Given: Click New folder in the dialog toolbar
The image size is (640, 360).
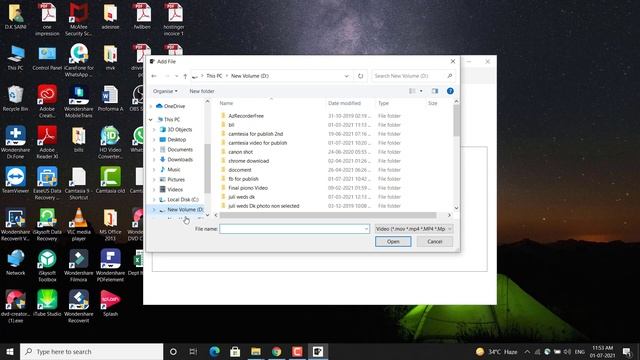Looking at the screenshot, I should click(202, 91).
